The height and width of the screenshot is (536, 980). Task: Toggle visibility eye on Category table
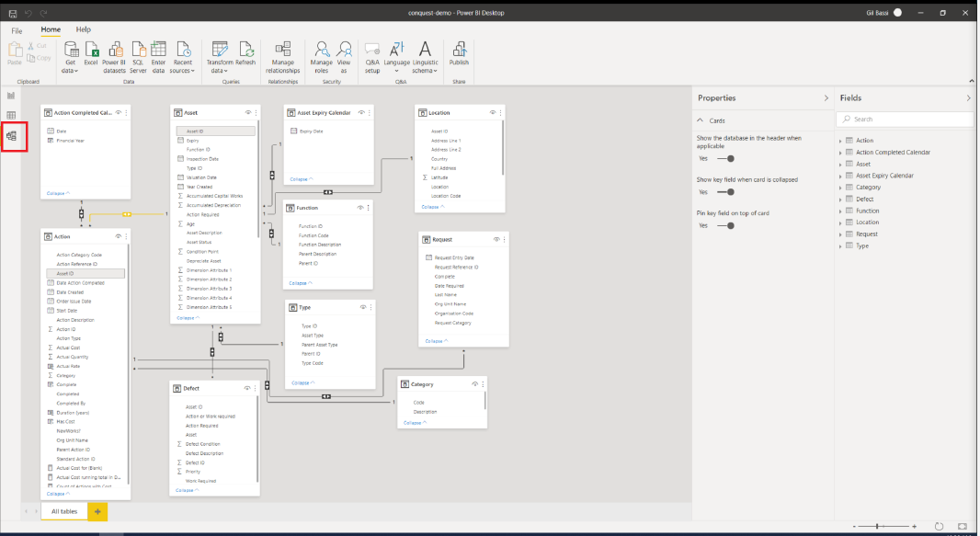[475, 384]
